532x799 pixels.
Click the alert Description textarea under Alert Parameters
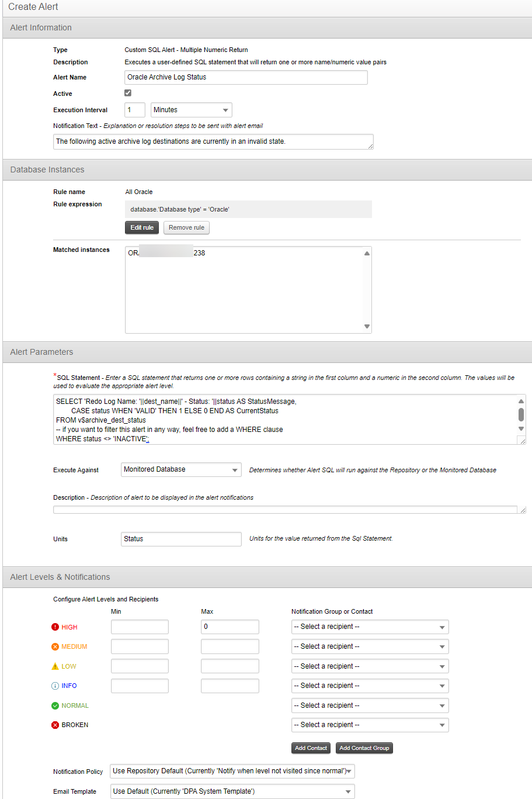coord(289,510)
